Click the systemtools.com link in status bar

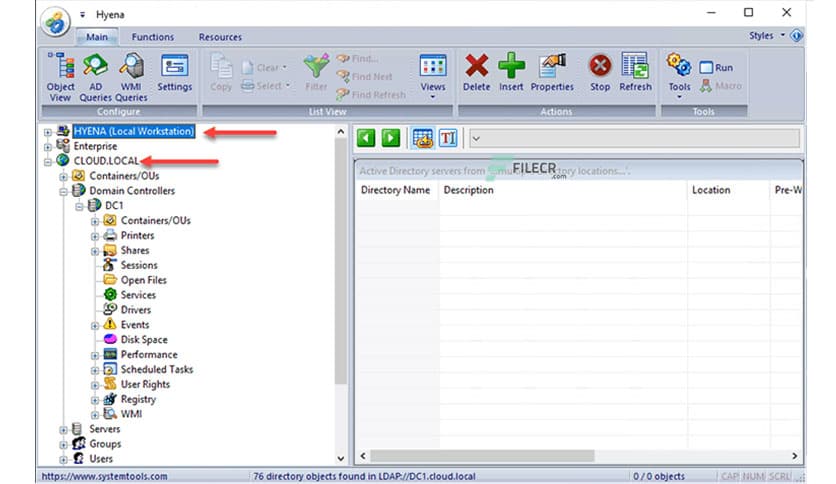tap(104, 476)
